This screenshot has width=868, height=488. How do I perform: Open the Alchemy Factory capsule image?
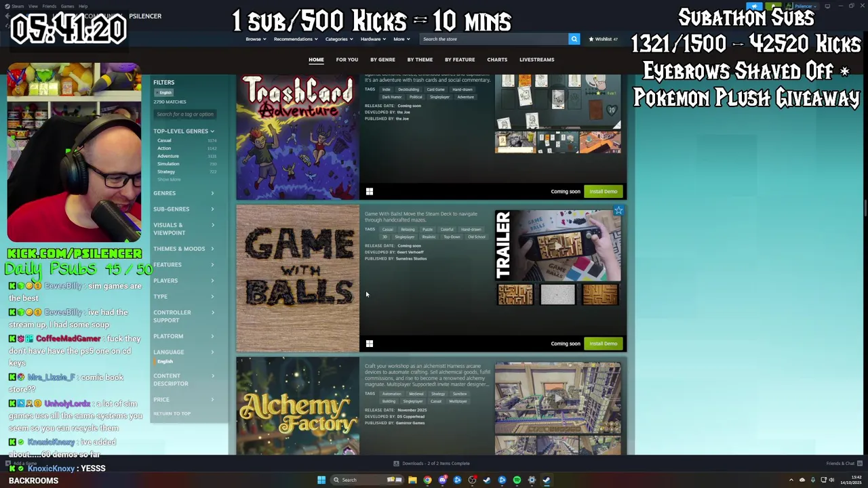(298, 407)
